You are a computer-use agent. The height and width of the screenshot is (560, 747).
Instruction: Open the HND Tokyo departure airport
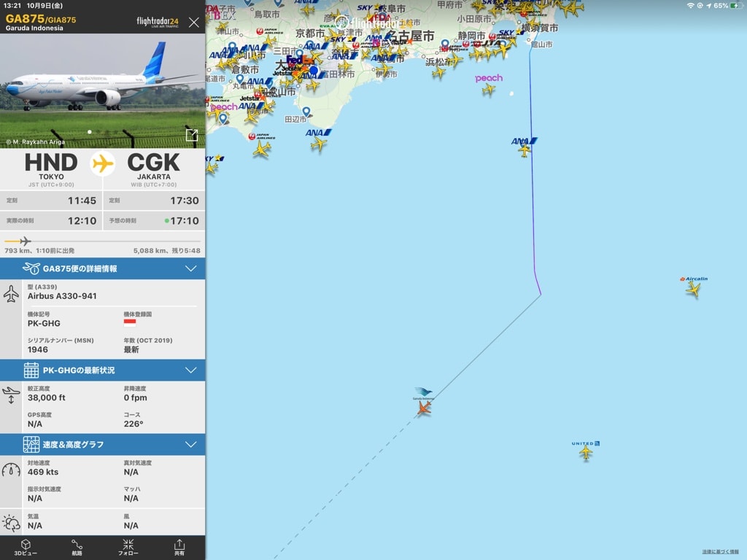pos(51,169)
